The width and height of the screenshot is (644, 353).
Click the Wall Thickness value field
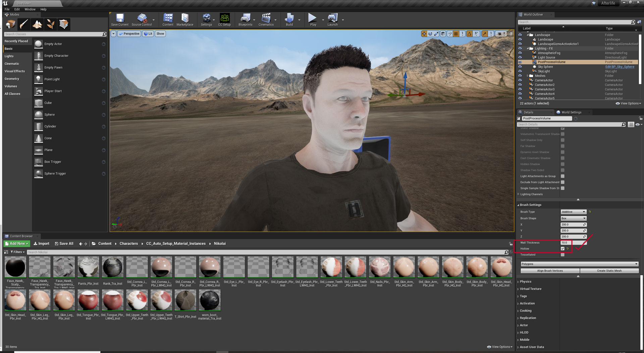(x=573, y=243)
